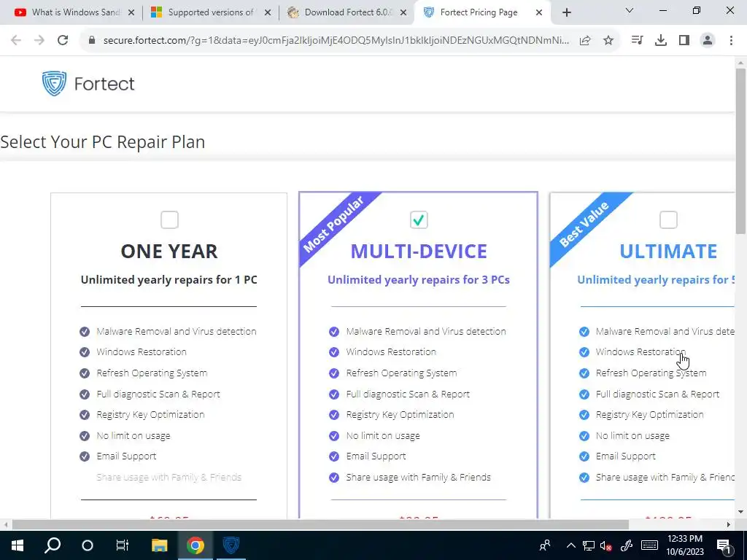This screenshot has width=747, height=560.
Task: Reload the current page
Action: pyautogui.click(x=63, y=41)
